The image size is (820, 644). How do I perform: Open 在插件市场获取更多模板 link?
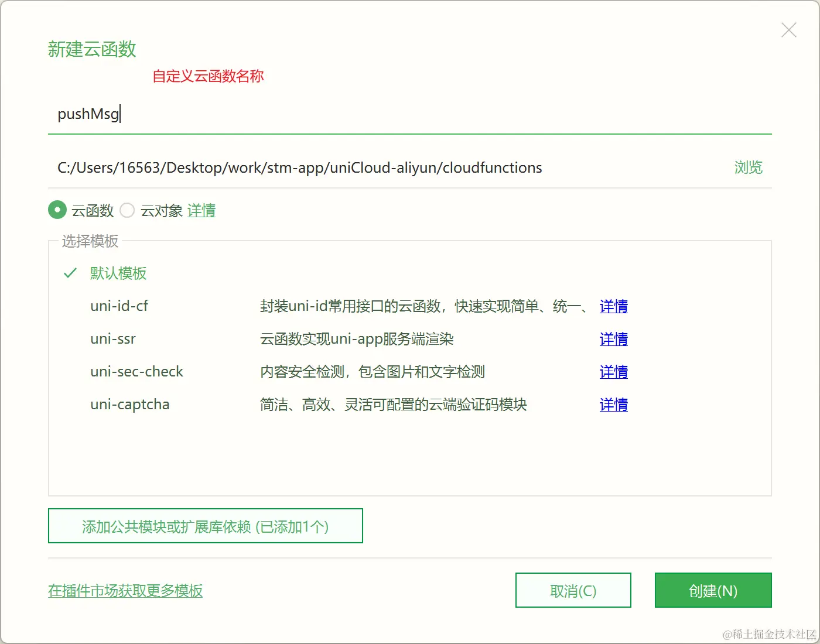125,591
